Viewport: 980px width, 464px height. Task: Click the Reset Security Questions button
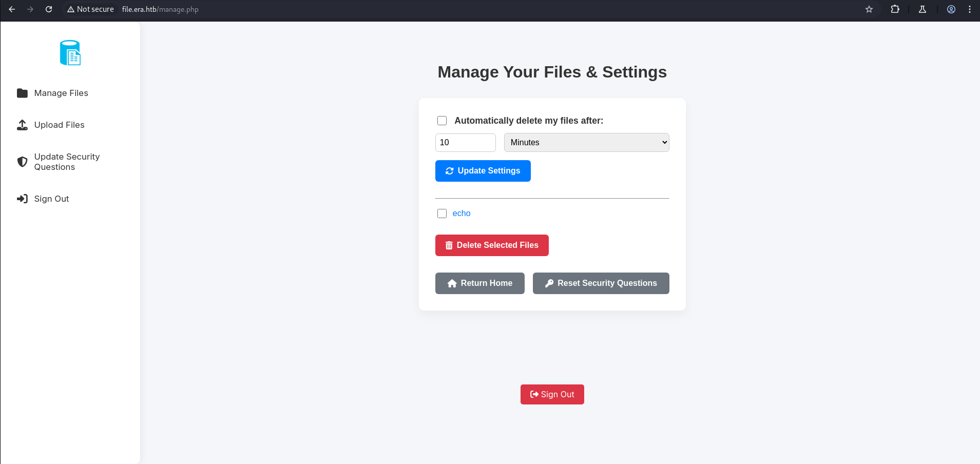point(601,283)
